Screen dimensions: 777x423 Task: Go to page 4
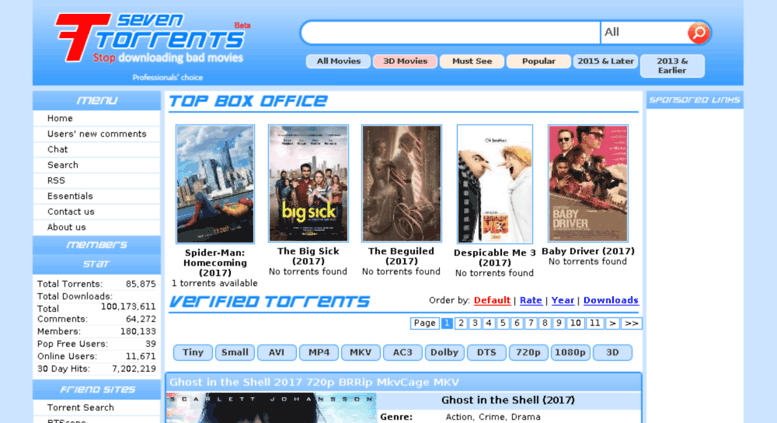pyautogui.click(x=489, y=323)
